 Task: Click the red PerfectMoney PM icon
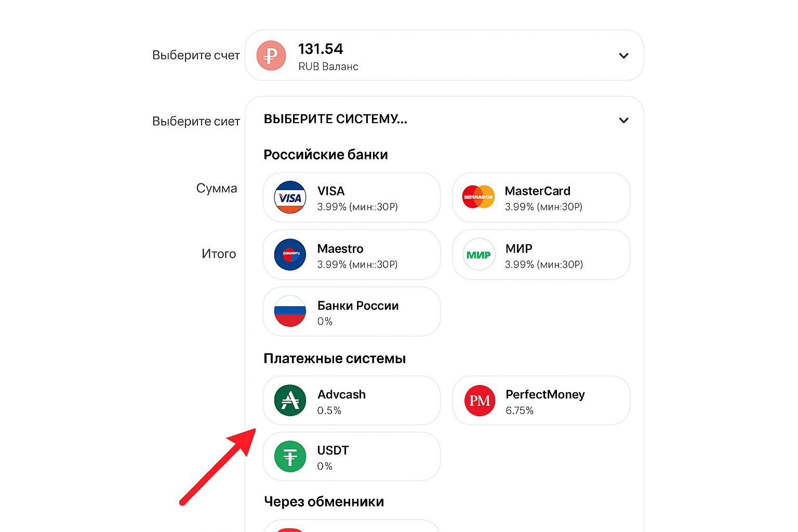pyautogui.click(x=480, y=401)
